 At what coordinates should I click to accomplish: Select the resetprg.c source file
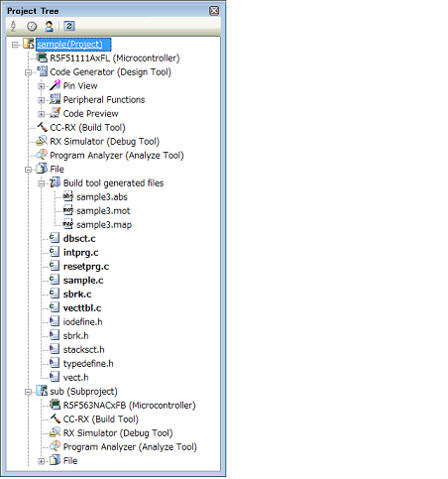86,267
